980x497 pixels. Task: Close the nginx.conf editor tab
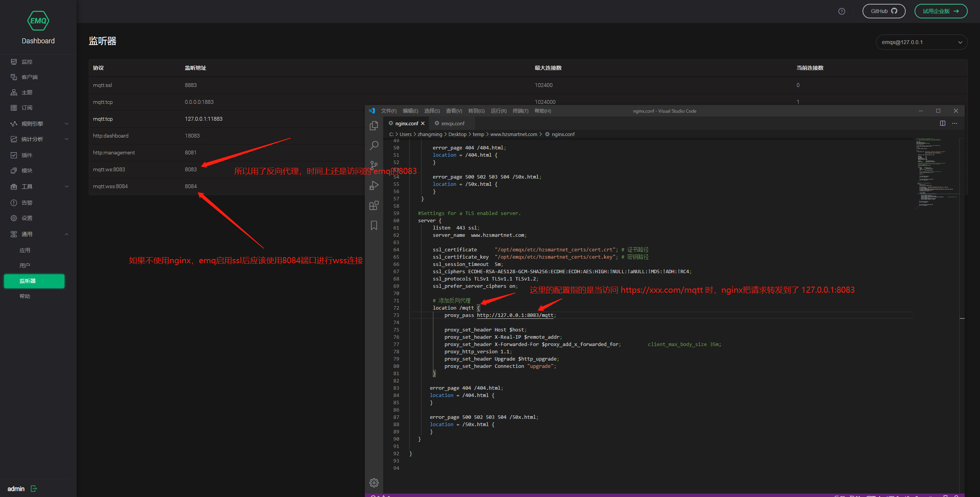pyautogui.click(x=423, y=123)
